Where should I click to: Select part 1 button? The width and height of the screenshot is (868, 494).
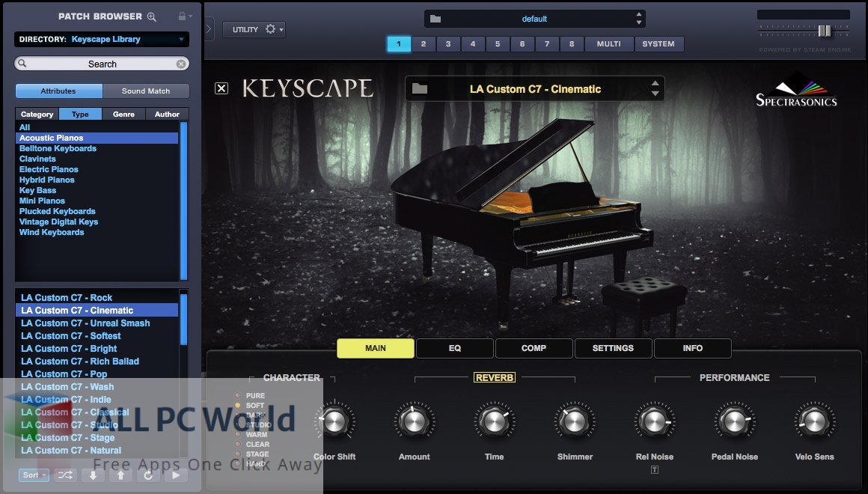coord(399,43)
